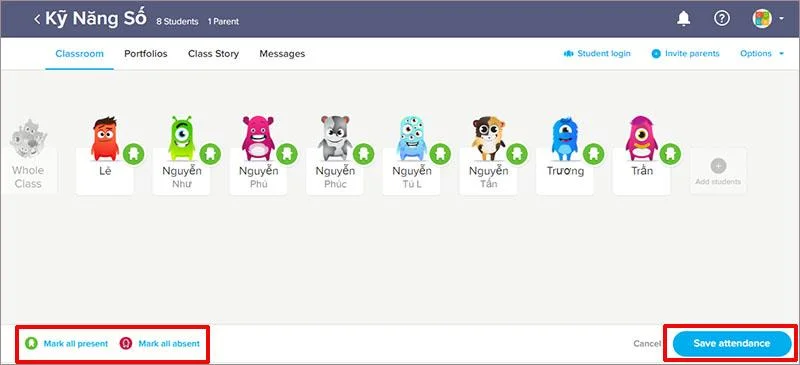Select the Whole Class card
This screenshot has width=800, height=365.
(28, 156)
